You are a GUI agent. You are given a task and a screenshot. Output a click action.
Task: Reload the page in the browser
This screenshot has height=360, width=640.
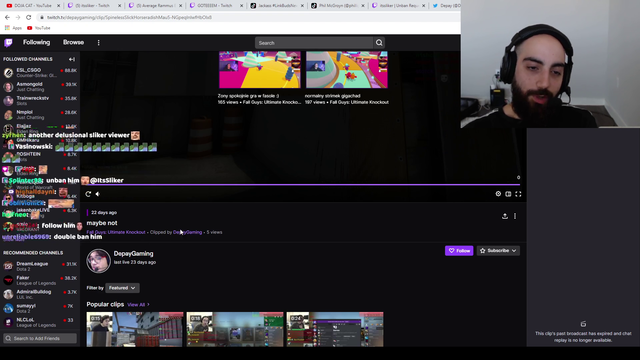[x=29, y=18]
